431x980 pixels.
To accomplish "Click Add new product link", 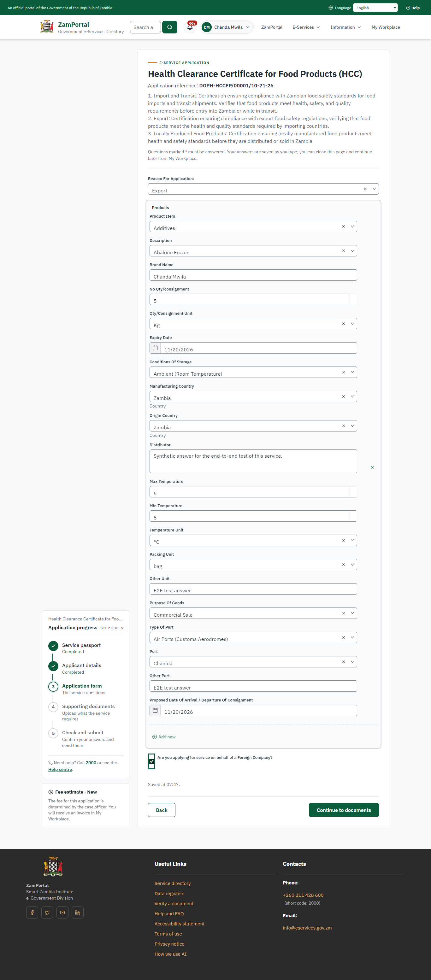I will click(x=164, y=737).
